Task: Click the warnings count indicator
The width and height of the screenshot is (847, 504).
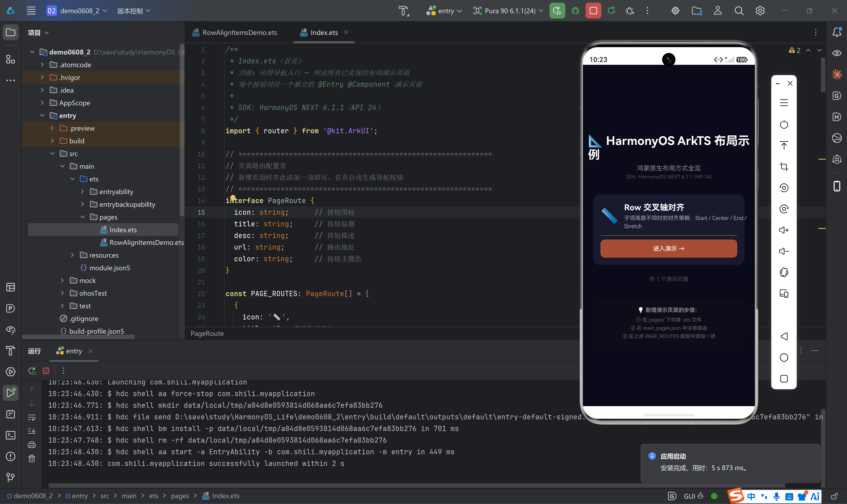Action: click(795, 50)
